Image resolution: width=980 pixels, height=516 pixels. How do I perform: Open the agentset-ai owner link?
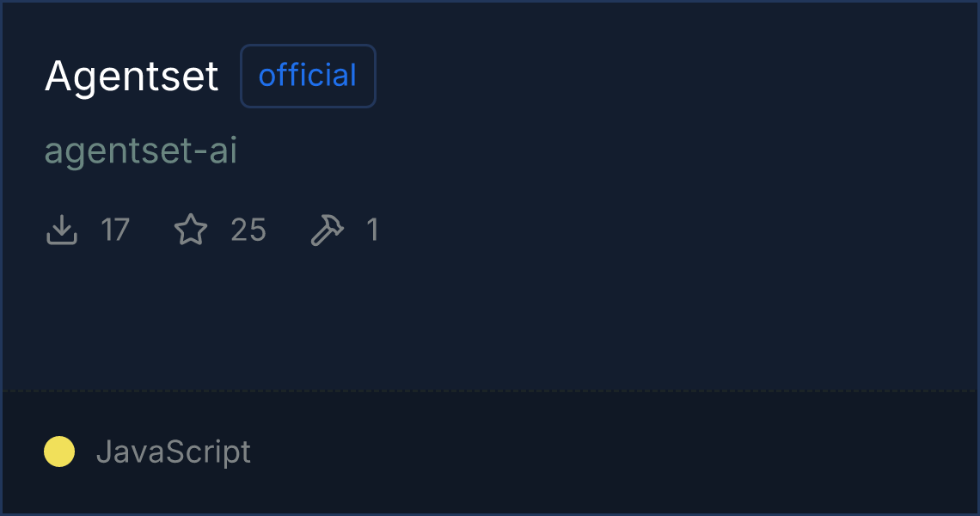141,151
